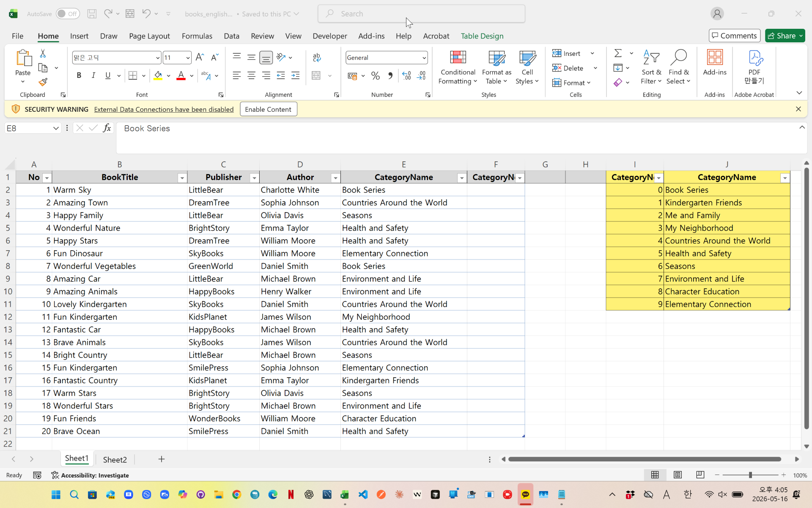Open the Formulas ribbon tab

click(x=197, y=36)
